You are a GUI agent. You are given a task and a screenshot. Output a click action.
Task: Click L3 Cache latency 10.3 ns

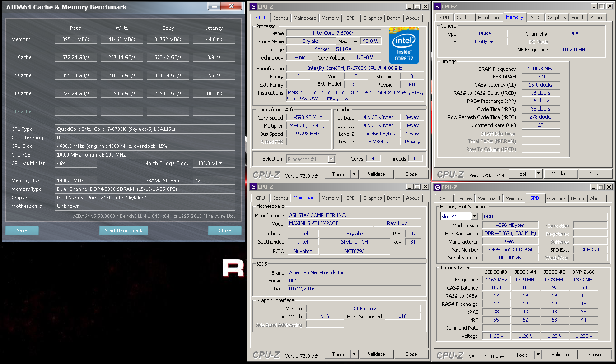214,93
